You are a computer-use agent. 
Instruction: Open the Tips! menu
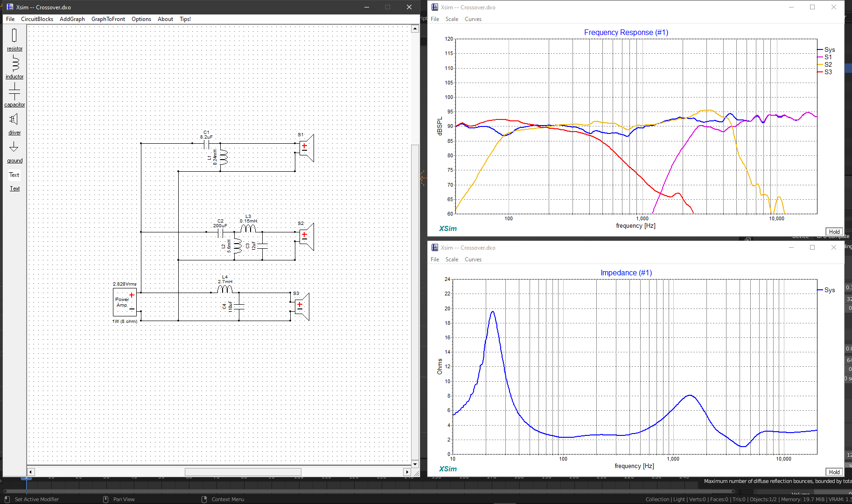(185, 19)
